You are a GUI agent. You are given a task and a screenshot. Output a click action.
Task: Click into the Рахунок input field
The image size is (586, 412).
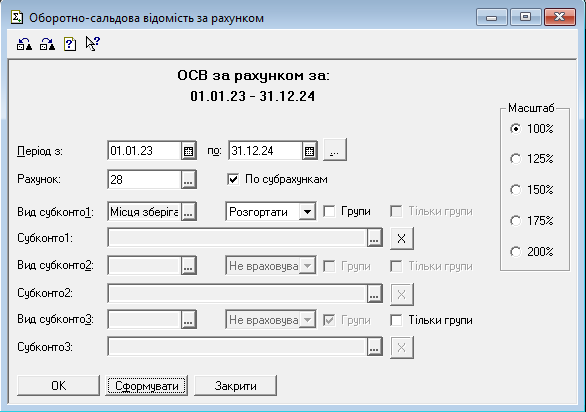(x=144, y=180)
